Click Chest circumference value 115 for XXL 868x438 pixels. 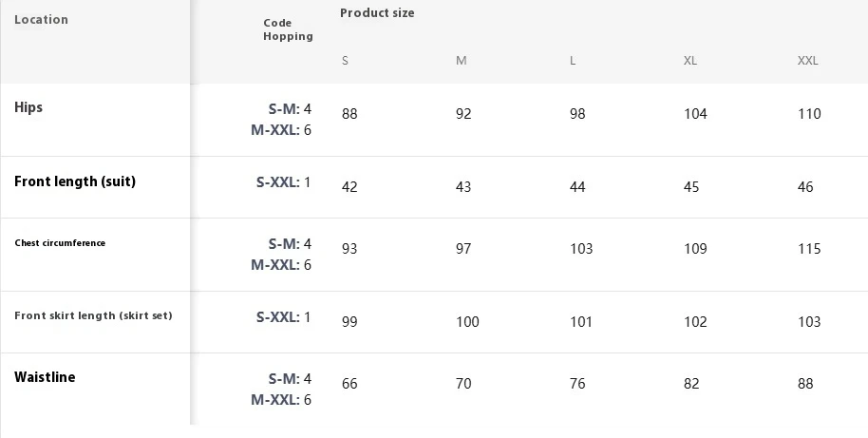click(x=809, y=249)
